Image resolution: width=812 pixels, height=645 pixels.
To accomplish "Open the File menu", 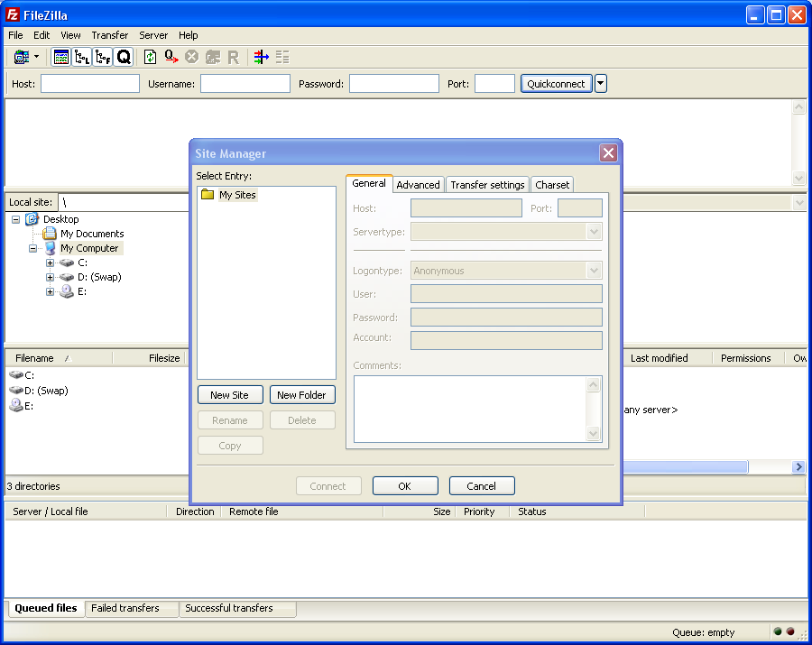I will [x=15, y=35].
